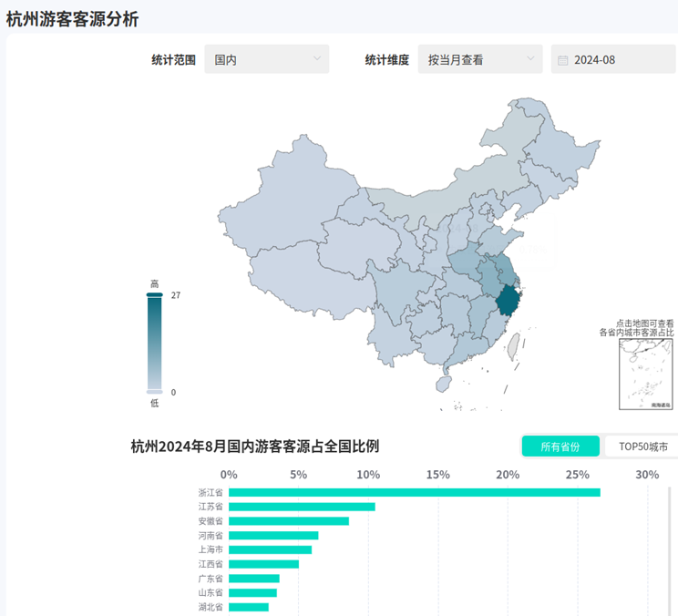Click the calendar icon in date field
Image resolution: width=678 pixels, height=616 pixels.
563,60
